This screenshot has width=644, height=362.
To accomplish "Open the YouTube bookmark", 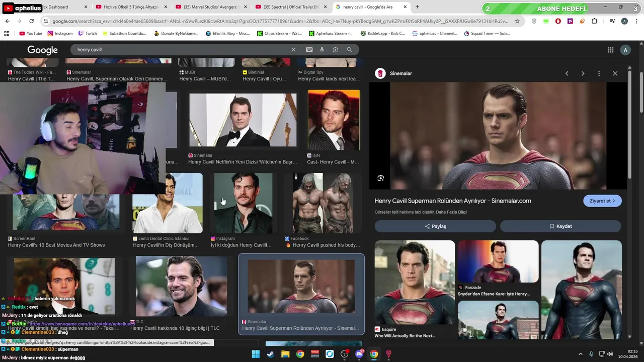I will point(31,34).
